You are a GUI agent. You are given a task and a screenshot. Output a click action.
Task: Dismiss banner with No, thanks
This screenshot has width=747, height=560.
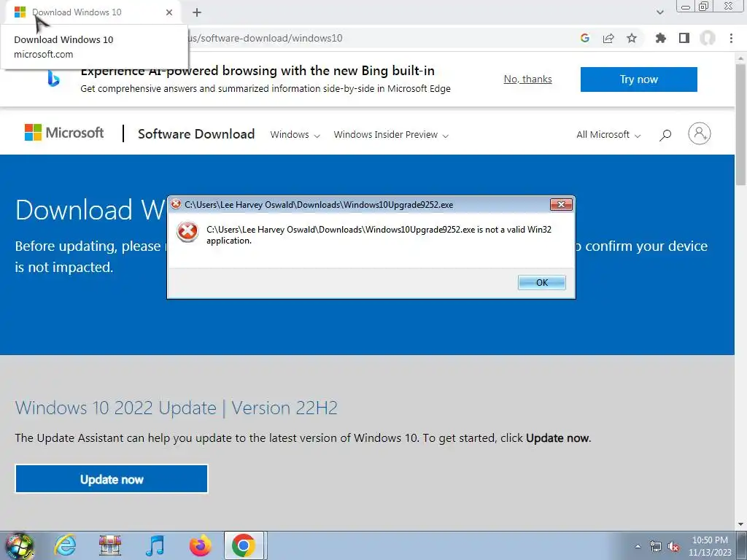(528, 79)
